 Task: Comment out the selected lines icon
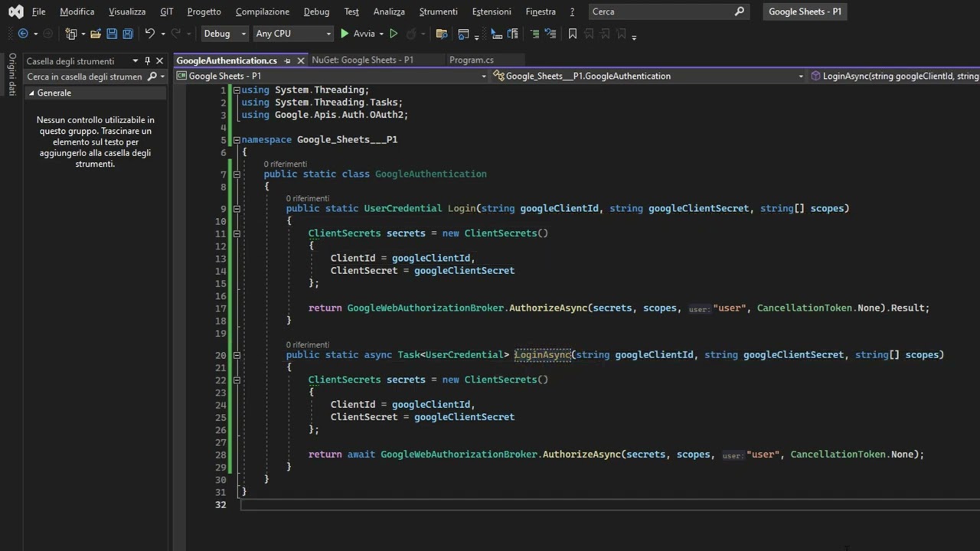point(534,34)
